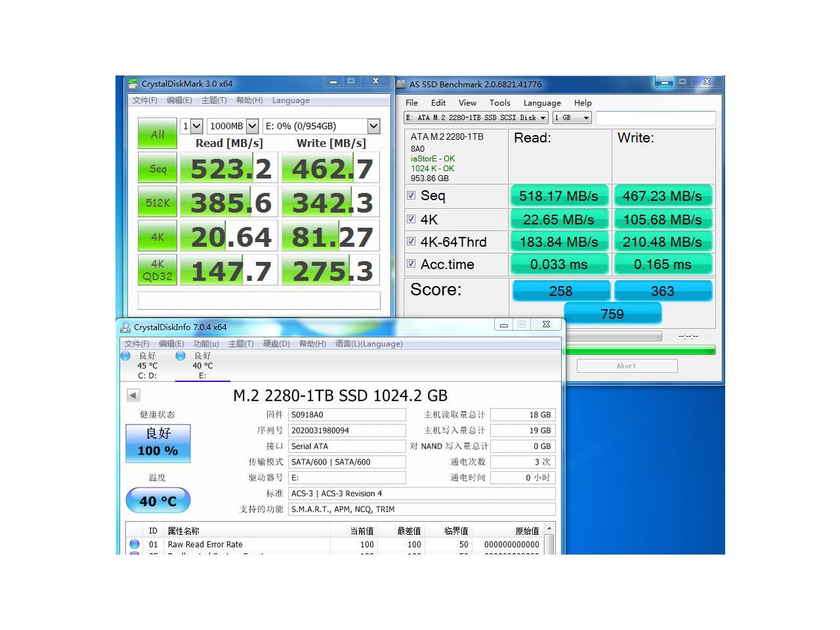Click the Acc.time read value 0.033 ms
Screen dimensions: 840x630
click(559, 264)
